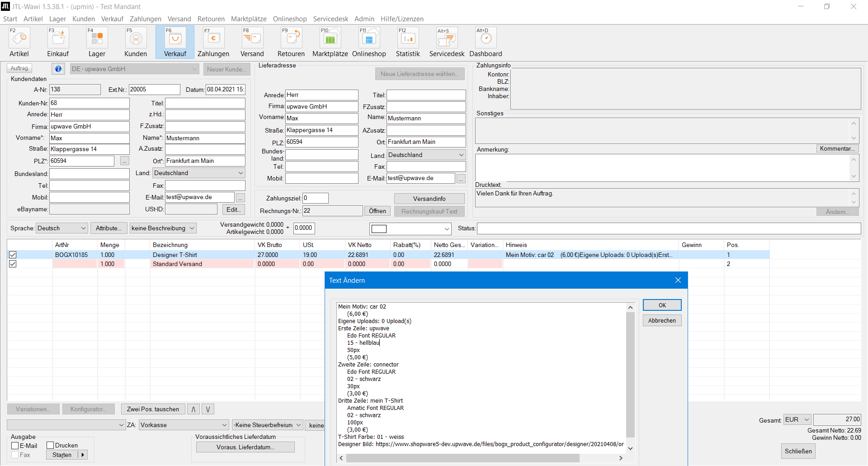Open the Artikel toolbar icon
Viewport: 868px width, 466px height.
[x=19, y=42]
